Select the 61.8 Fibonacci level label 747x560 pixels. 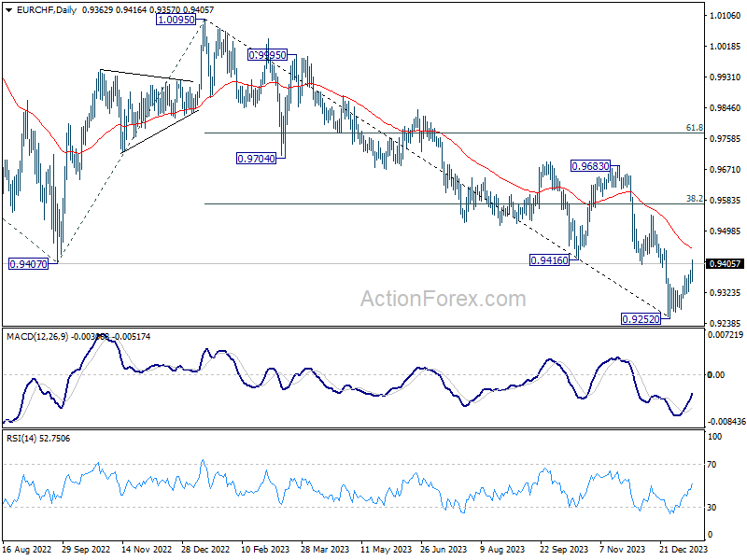694,128
